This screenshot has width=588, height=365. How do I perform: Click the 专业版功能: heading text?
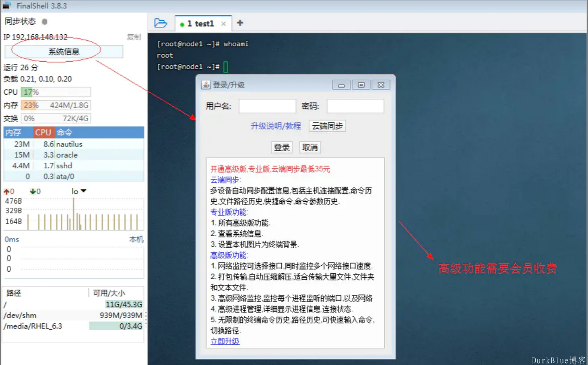pyautogui.click(x=229, y=212)
